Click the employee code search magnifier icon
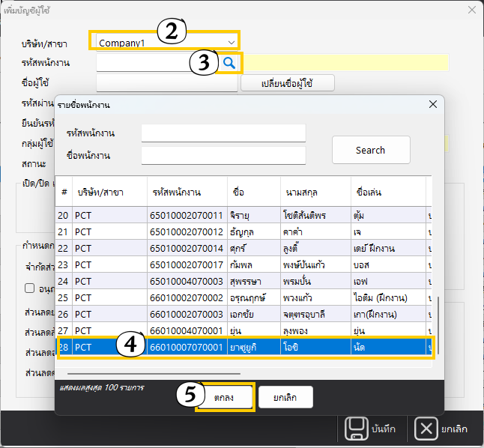Image resolution: width=484 pixels, height=448 pixels. [229, 63]
